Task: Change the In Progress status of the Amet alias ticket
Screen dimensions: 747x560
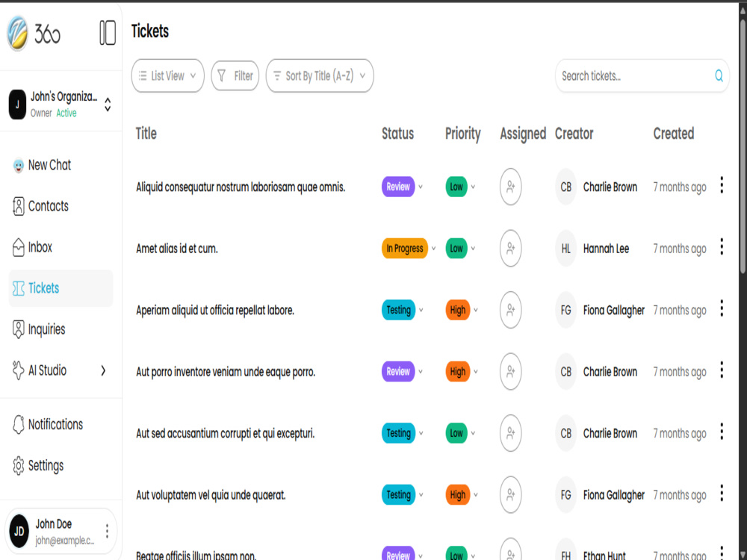Action: pyautogui.click(x=409, y=248)
